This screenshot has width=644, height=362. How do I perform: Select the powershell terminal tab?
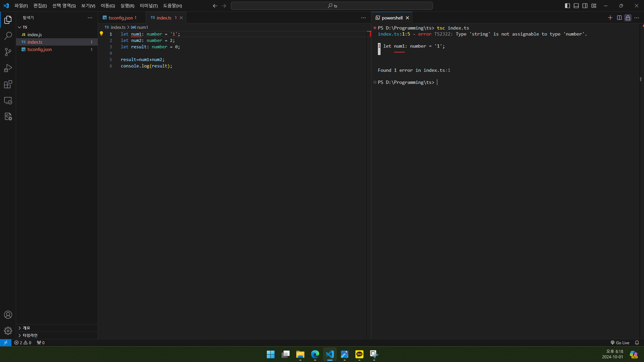pos(392,18)
